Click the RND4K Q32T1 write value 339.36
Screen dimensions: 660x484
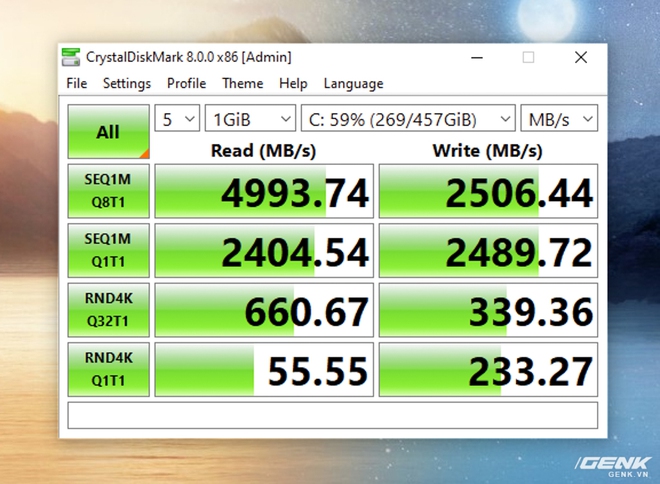tap(488, 310)
